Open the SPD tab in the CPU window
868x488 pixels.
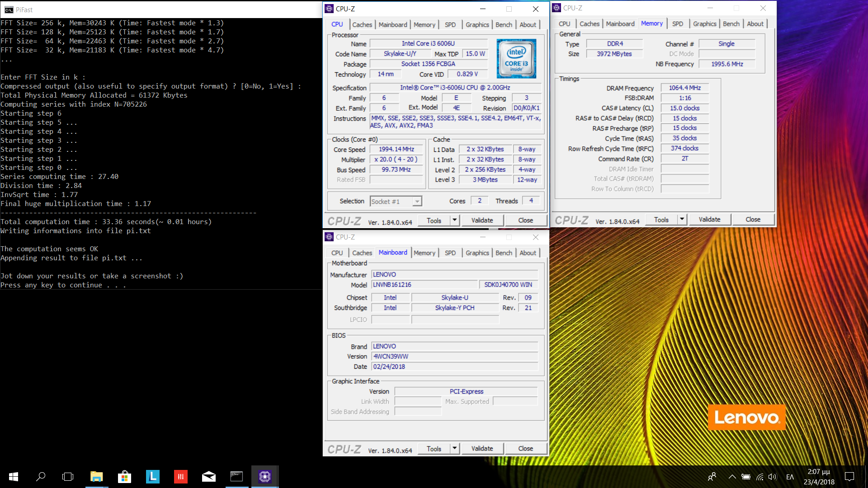point(450,25)
